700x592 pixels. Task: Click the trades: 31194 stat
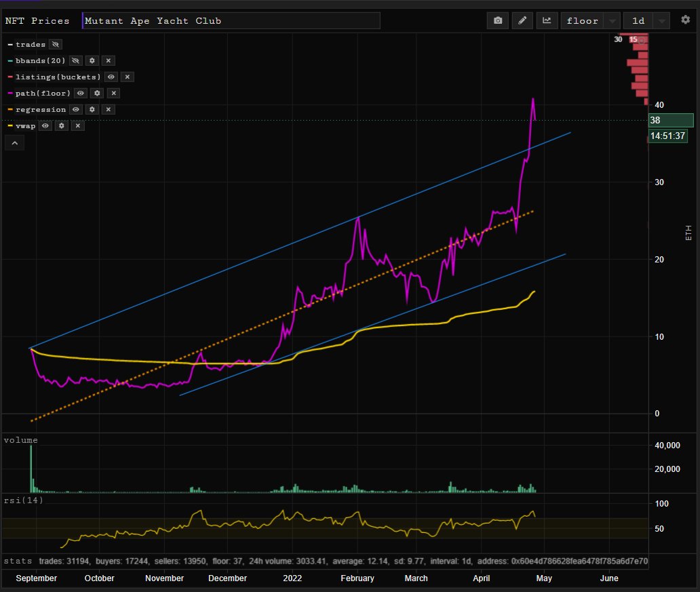click(x=64, y=561)
